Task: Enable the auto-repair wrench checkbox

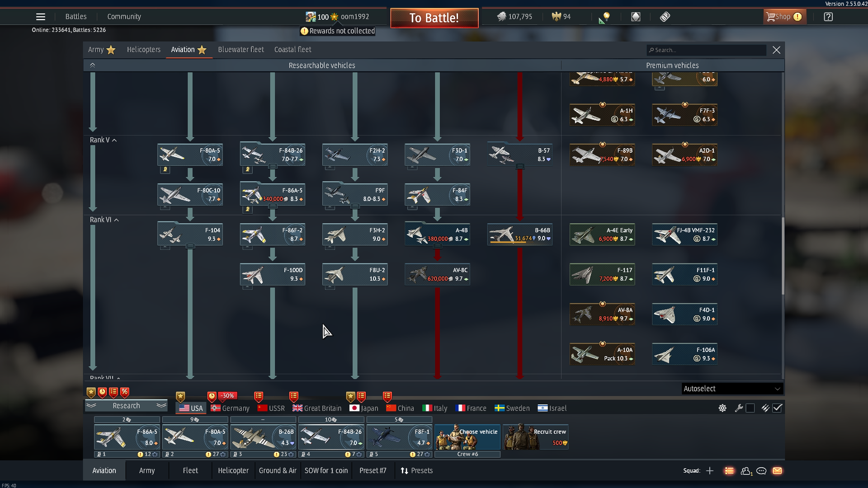Action: [x=750, y=408]
